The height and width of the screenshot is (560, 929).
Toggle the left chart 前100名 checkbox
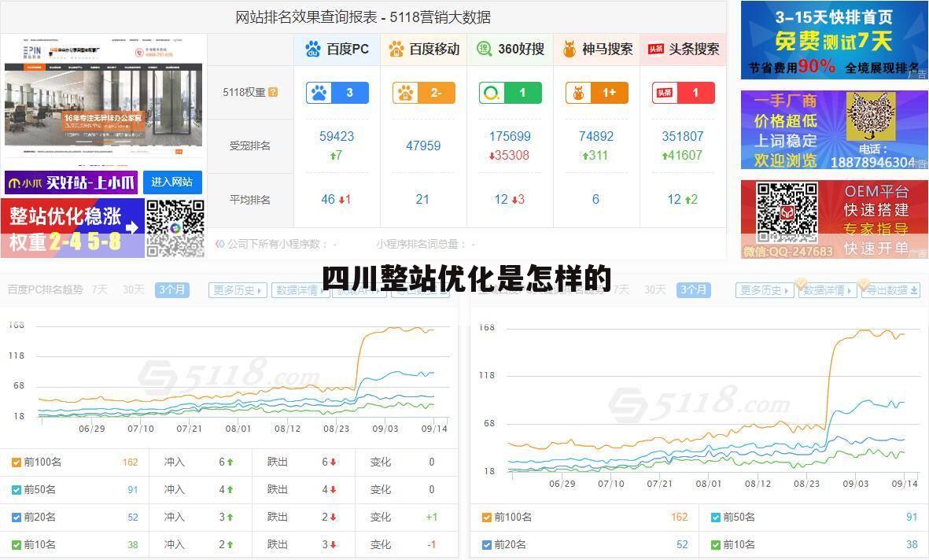tap(17, 462)
